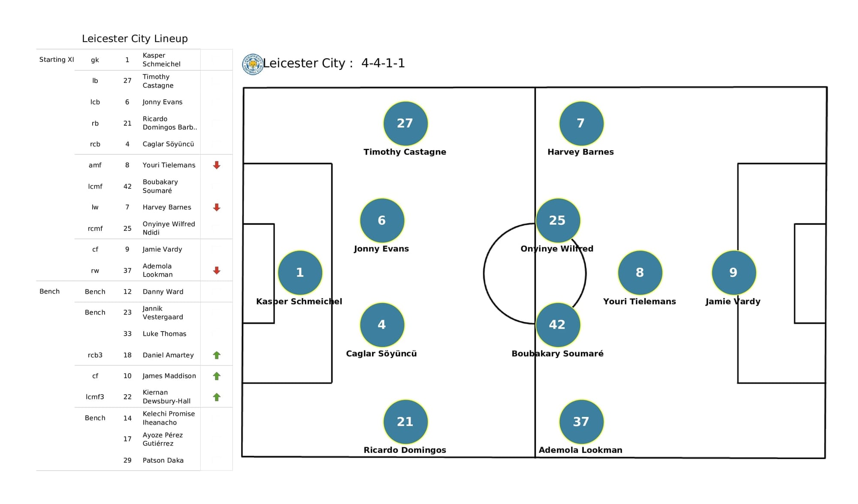Select Youri Tielemans number 8 node
Screen dimensions: 858x504
[x=638, y=276]
